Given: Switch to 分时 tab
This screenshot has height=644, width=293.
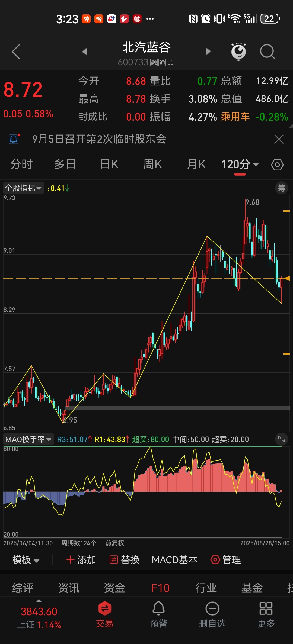Looking at the screenshot, I should pos(21,164).
